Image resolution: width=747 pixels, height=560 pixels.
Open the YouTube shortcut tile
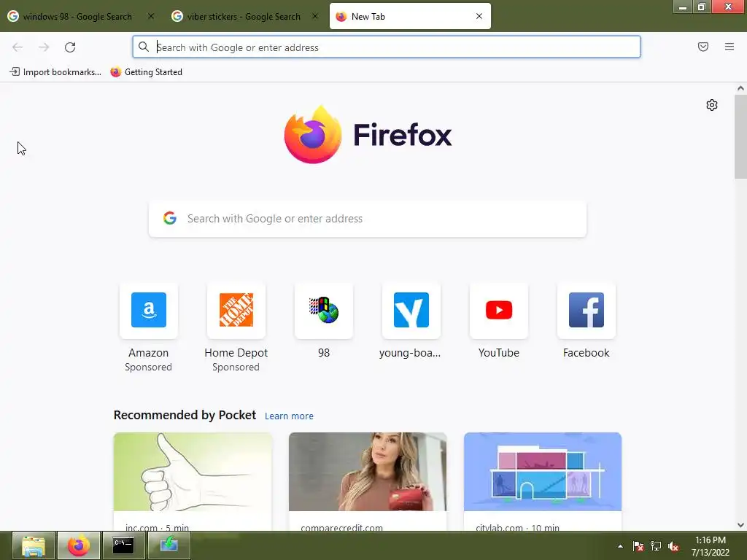tap(499, 311)
